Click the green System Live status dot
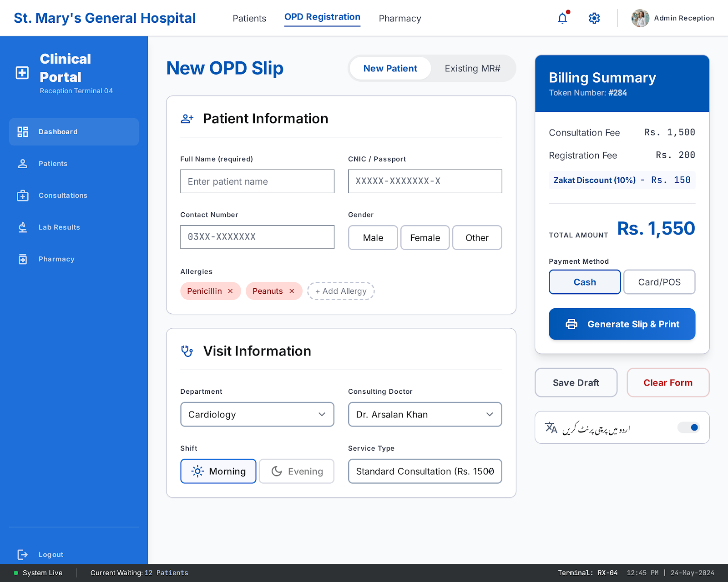728x582 pixels. (x=16, y=573)
